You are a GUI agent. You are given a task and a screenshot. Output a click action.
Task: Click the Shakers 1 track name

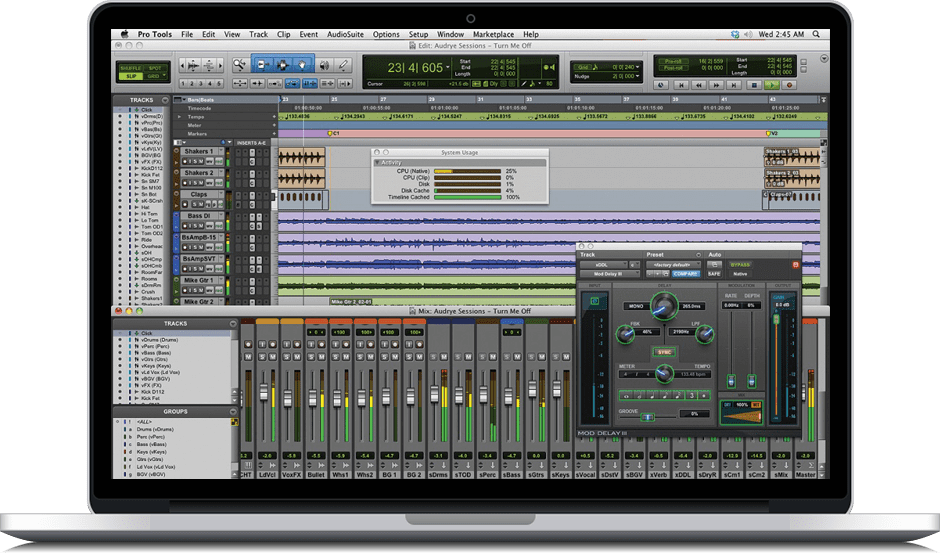coord(199,151)
